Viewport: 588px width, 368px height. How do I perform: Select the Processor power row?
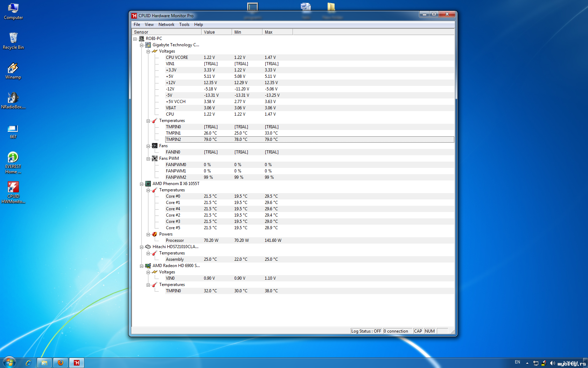pos(175,240)
